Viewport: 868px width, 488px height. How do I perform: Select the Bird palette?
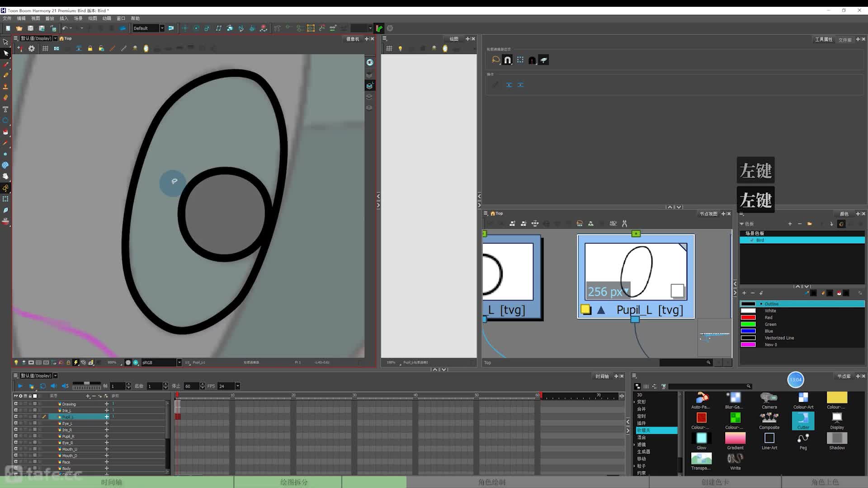click(802, 240)
